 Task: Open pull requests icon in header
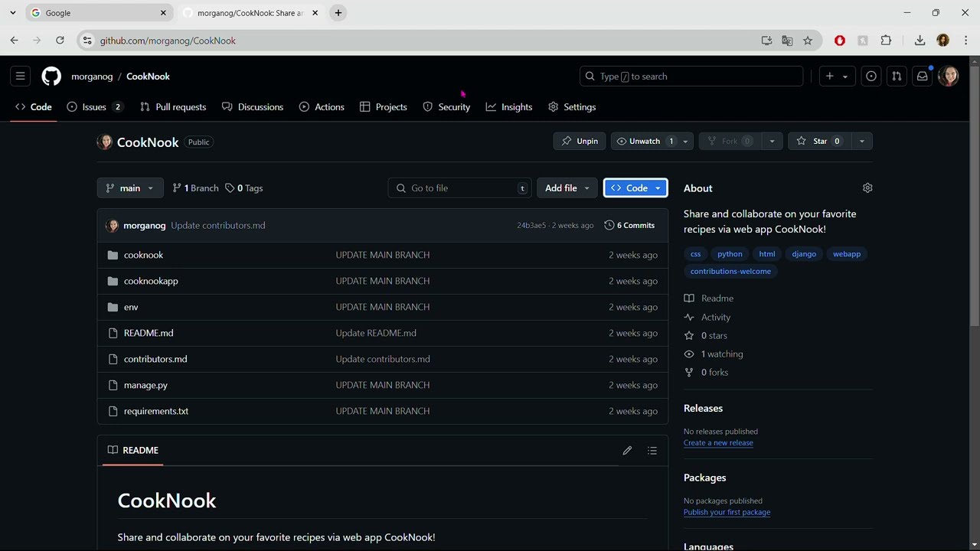coord(897,77)
